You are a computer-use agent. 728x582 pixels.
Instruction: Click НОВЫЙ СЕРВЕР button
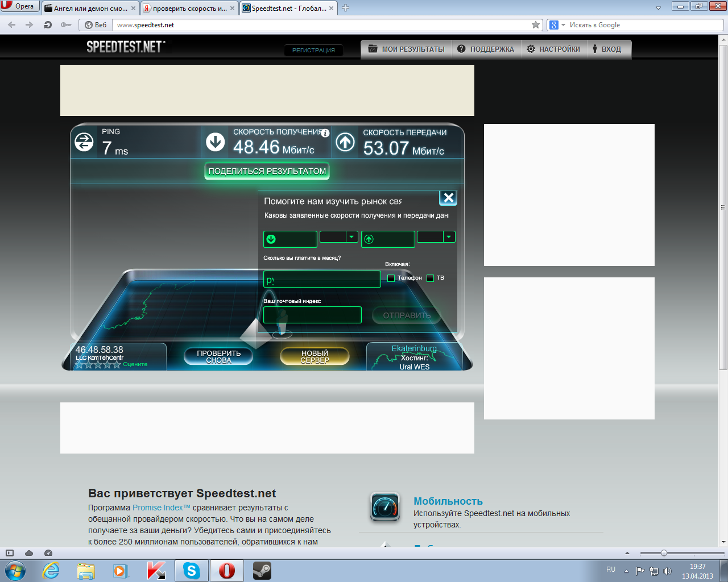(x=315, y=356)
